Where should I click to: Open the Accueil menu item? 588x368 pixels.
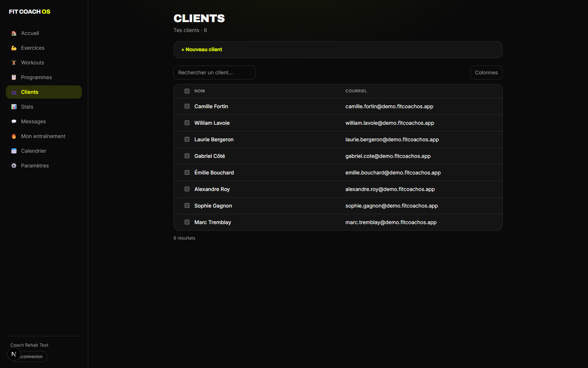pos(44,33)
